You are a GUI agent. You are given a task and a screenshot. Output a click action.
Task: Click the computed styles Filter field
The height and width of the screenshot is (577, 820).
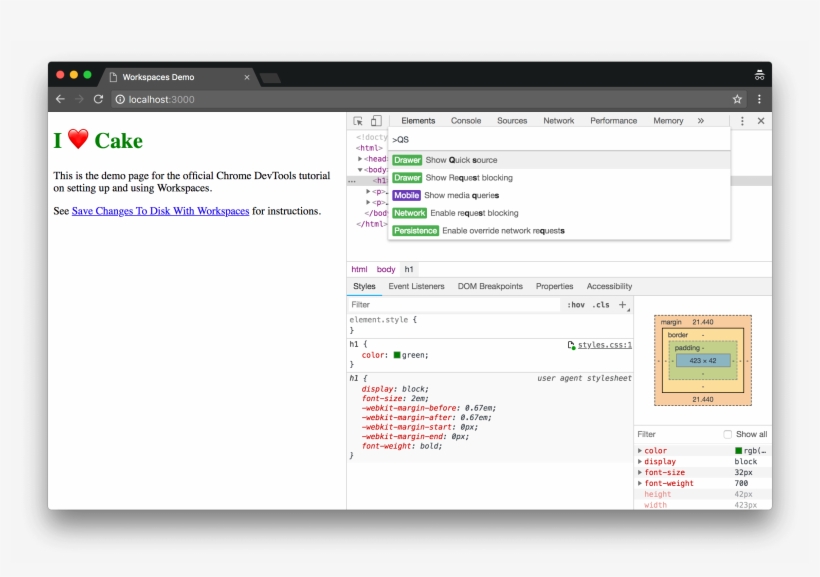(x=677, y=434)
